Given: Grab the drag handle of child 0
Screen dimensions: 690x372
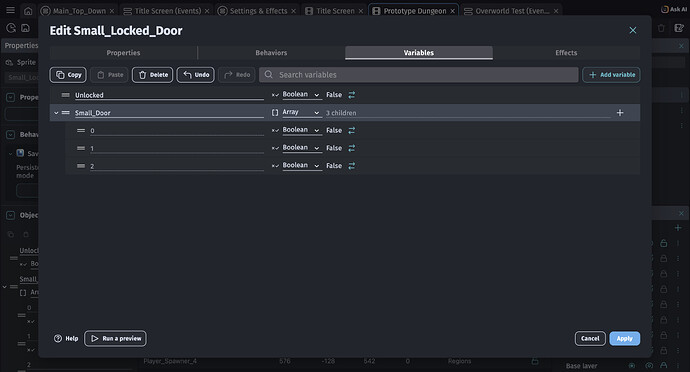Looking at the screenshot, I should pos(81,130).
